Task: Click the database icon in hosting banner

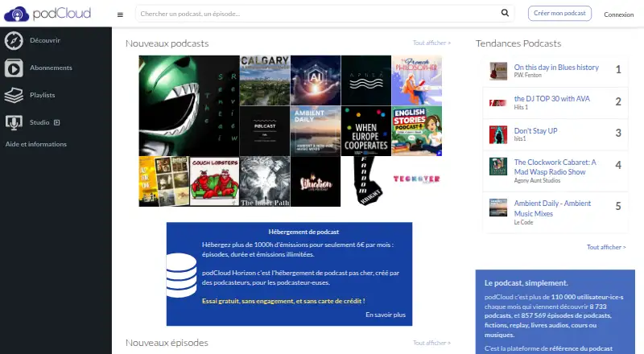Action: click(181, 275)
